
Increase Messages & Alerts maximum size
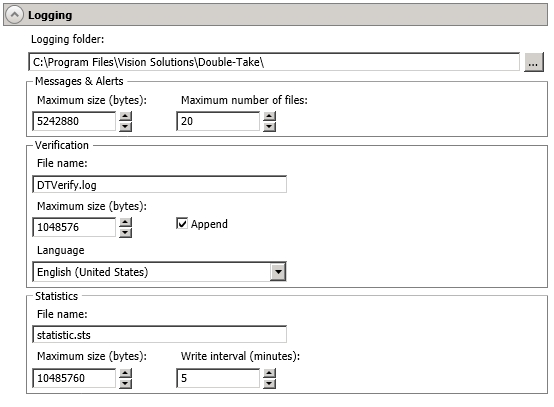(x=125, y=116)
